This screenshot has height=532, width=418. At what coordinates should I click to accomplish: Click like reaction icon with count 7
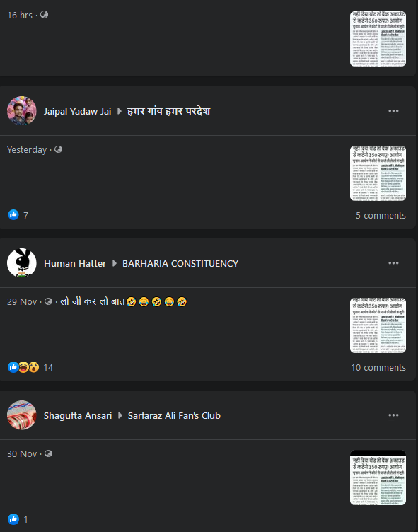13,215
